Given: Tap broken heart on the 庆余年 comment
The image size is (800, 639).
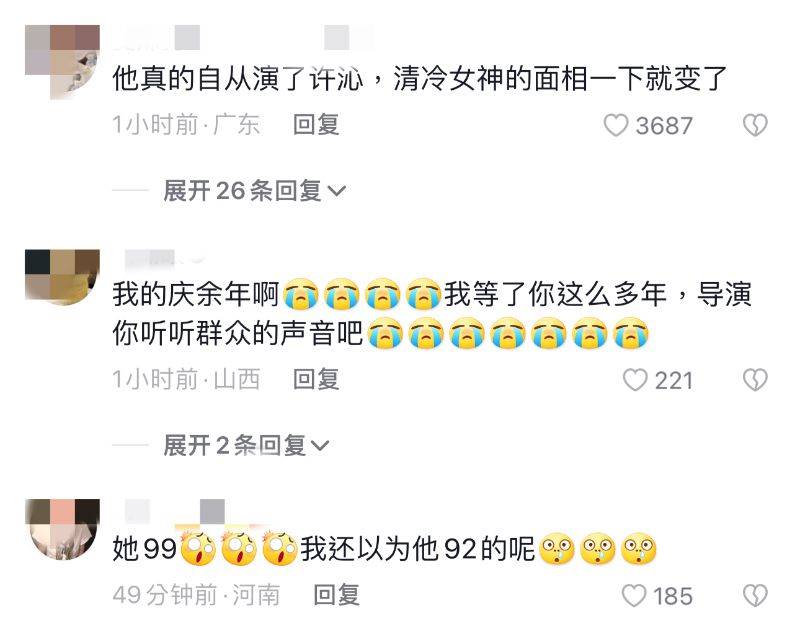Looking at the screenshot, I should [x=755, y=380].
